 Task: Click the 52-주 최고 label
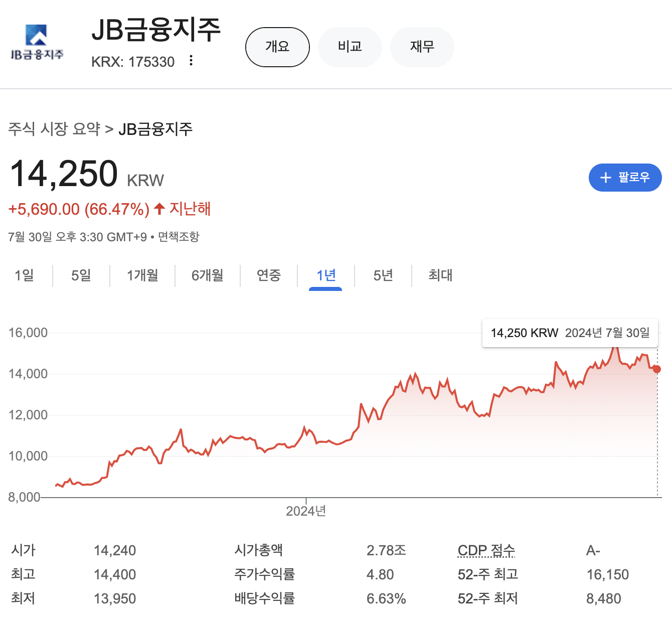point(488,574)
